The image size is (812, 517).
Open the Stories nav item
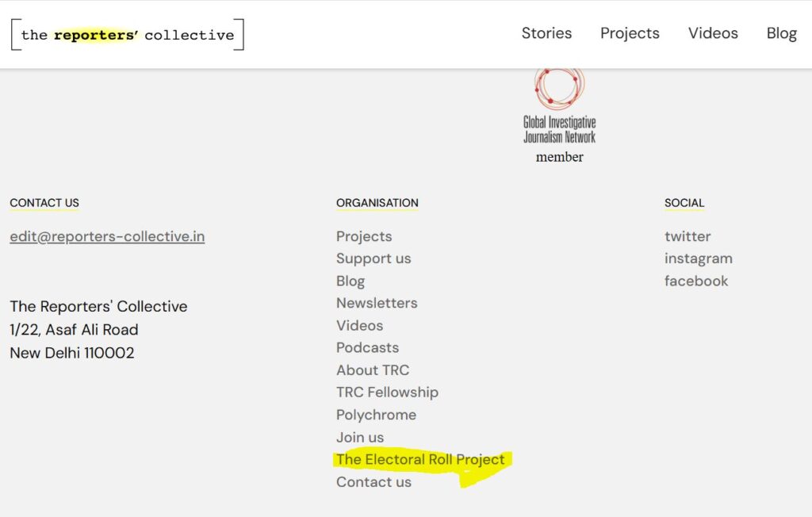tap(546, 33)
